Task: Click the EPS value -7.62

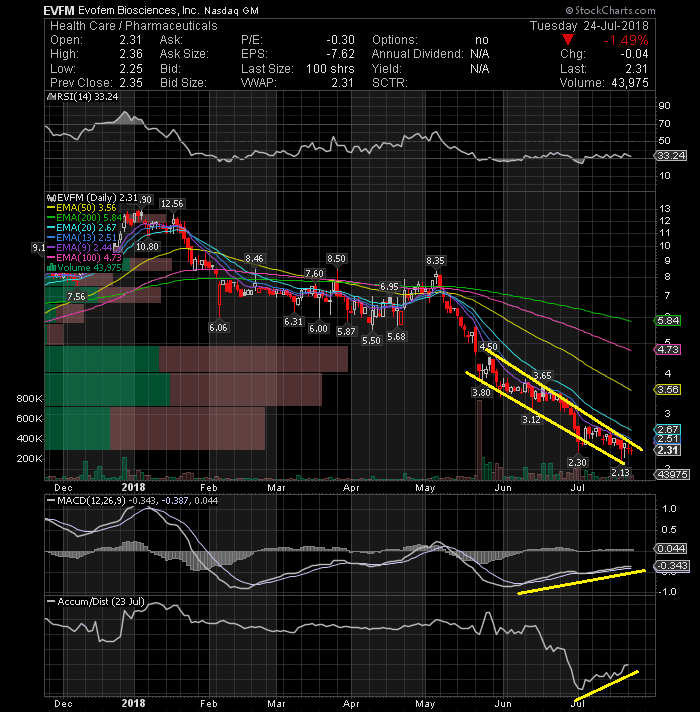Action: click(340, 54)
